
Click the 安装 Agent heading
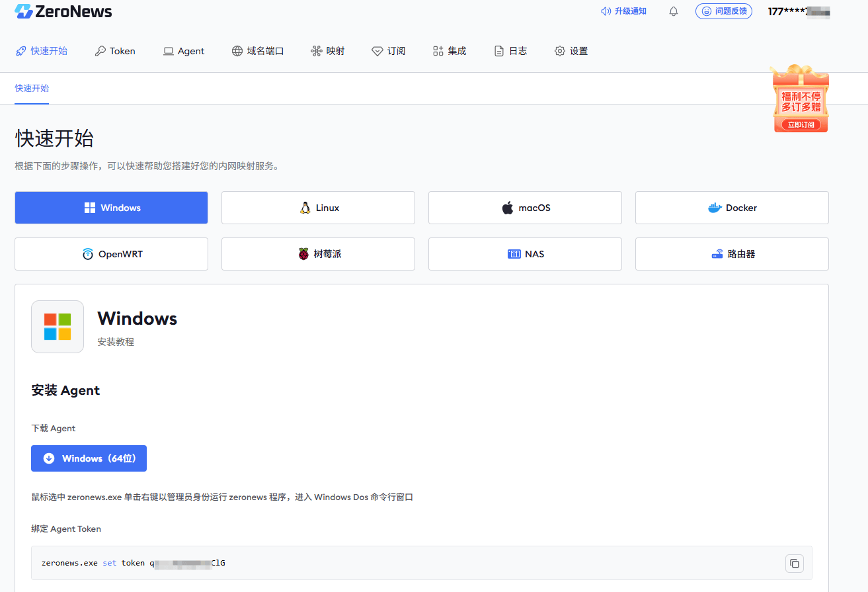(65, 390)
